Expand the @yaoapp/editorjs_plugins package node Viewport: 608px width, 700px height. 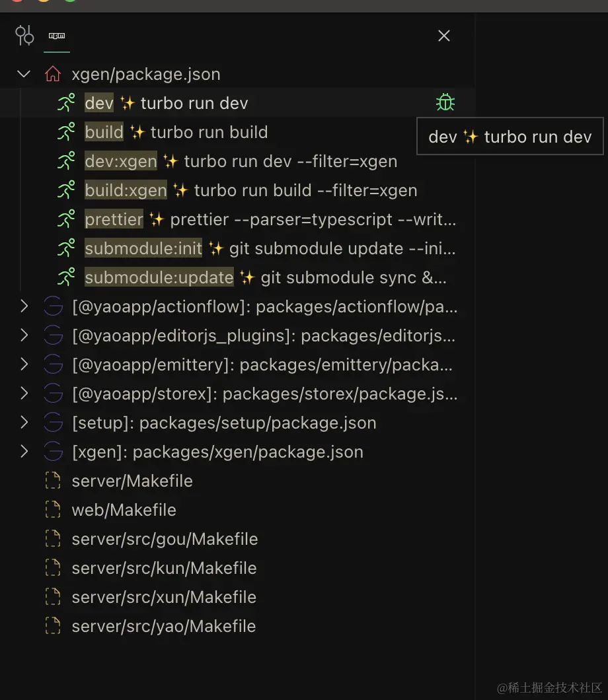tap(24, 335)
